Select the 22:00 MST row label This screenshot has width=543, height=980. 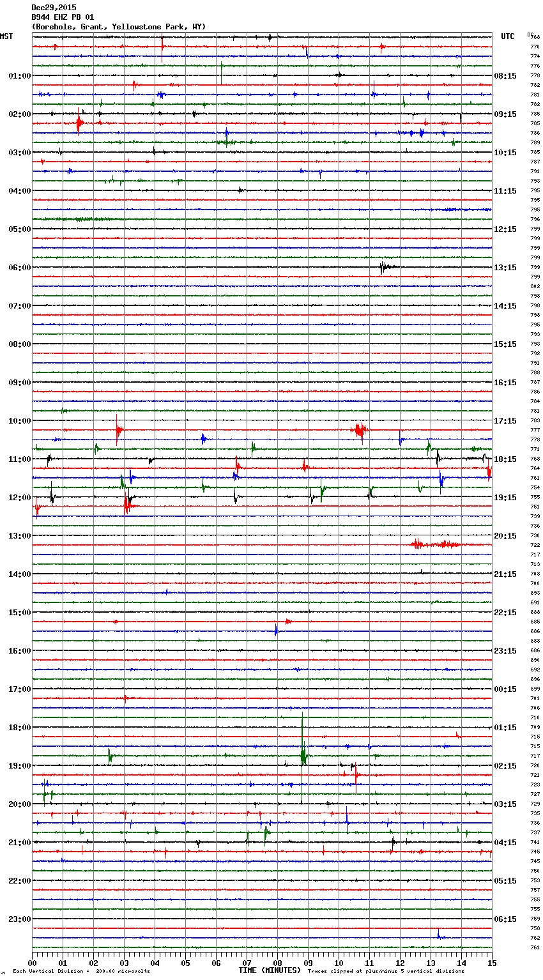click(x=19, y=881)
